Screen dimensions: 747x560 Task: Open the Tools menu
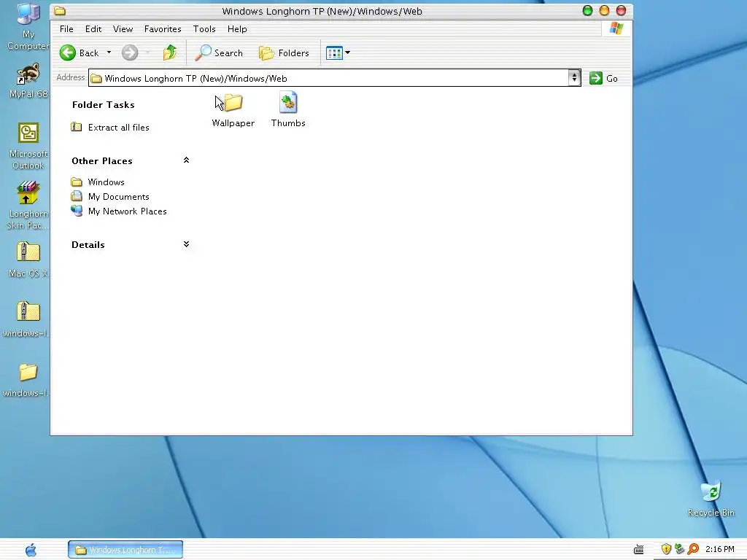pyautogui.click(x=204, y=29)
